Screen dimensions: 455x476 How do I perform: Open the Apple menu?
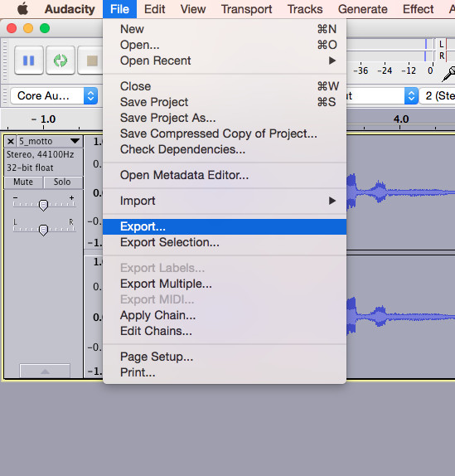coord(22,9)
